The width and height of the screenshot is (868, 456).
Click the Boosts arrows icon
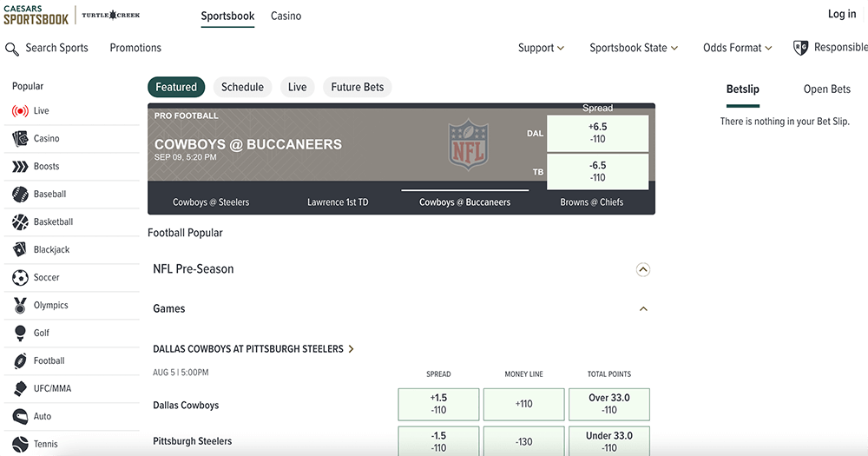point(20,166)
